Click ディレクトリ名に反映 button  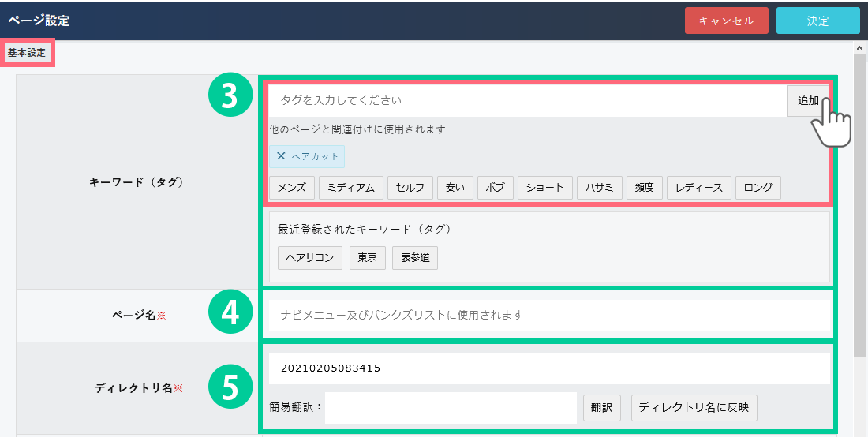[694, 408]
